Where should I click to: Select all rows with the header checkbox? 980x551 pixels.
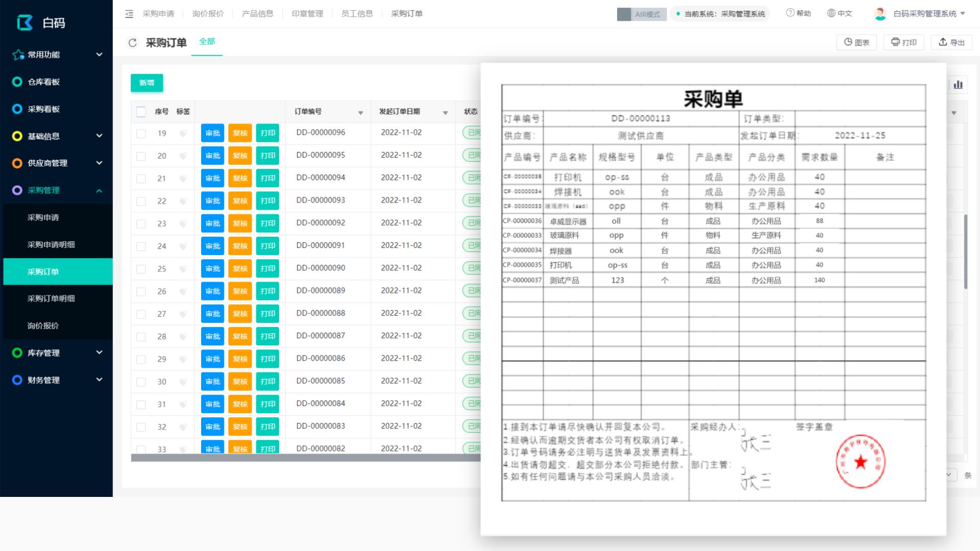141,111
